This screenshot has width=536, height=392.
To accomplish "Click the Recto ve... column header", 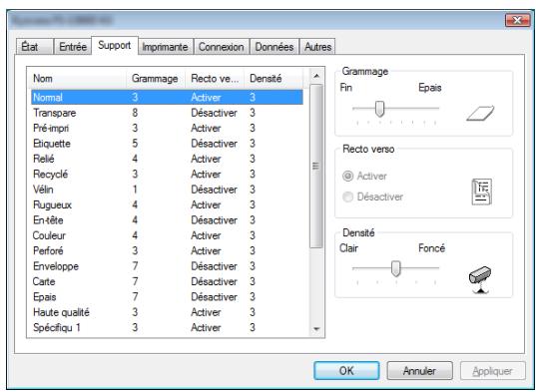I will point(215,79).
